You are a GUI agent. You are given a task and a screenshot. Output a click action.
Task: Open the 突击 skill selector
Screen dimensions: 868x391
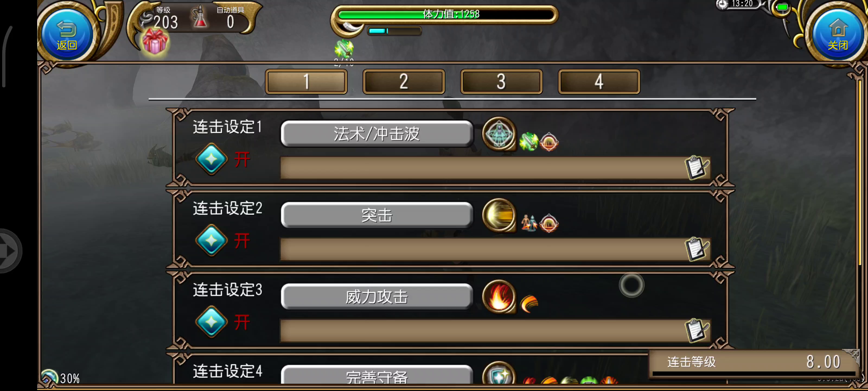click(376, 215)
